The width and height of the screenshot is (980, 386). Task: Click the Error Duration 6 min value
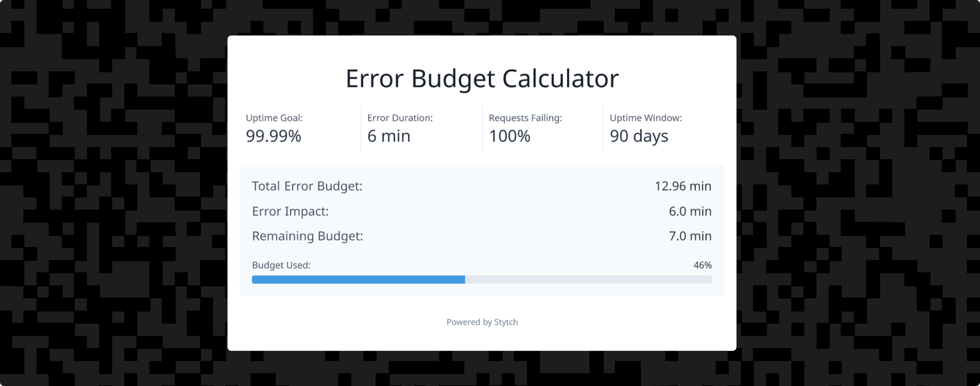388,136
